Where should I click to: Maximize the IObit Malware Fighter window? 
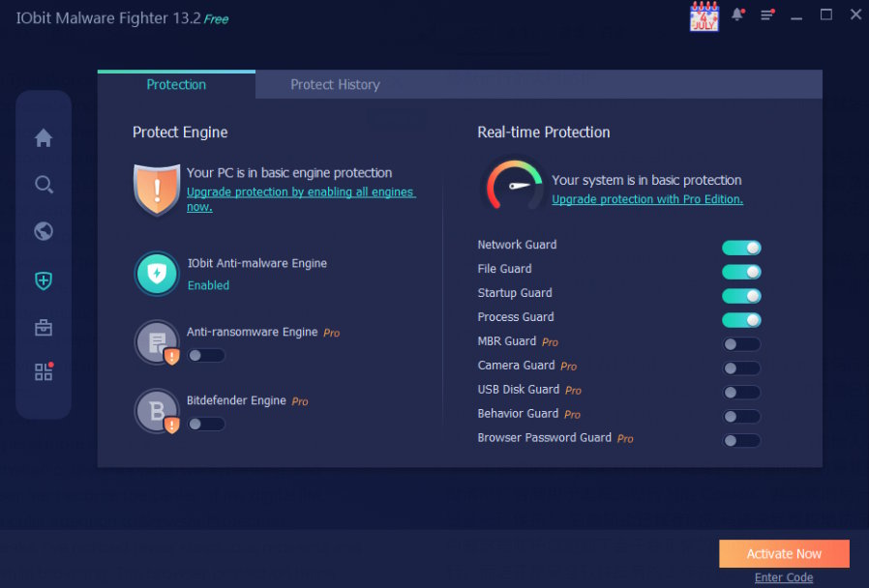(x=825, y=15)
